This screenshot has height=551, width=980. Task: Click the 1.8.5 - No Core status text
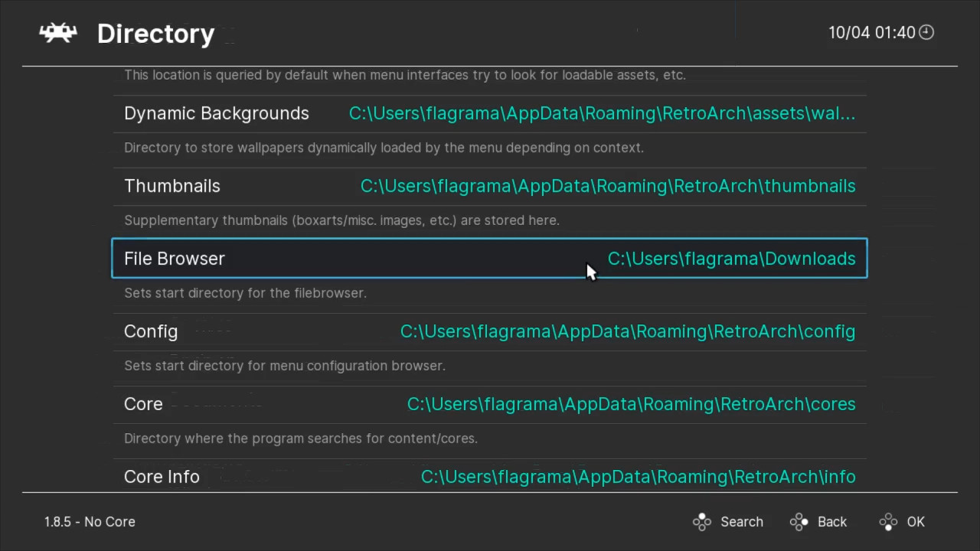pyautogui.click(x=90, y=522)
